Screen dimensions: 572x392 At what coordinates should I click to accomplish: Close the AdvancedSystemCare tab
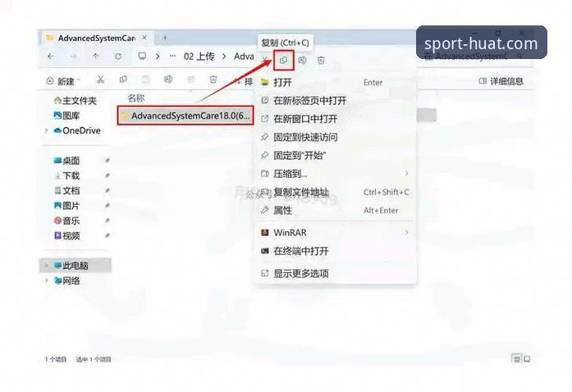[144, 38]
